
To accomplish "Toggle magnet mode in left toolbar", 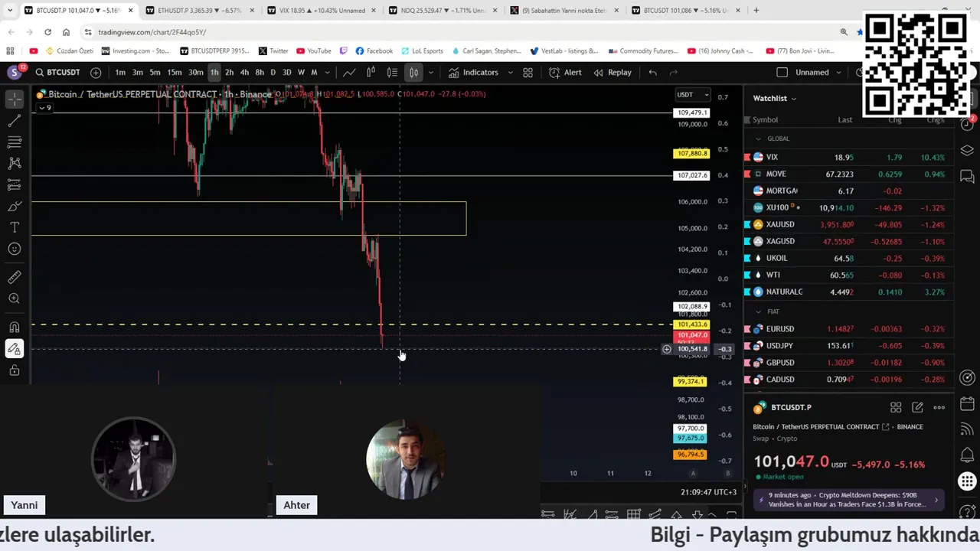I will pyautogui.click(x=15, y=328).
